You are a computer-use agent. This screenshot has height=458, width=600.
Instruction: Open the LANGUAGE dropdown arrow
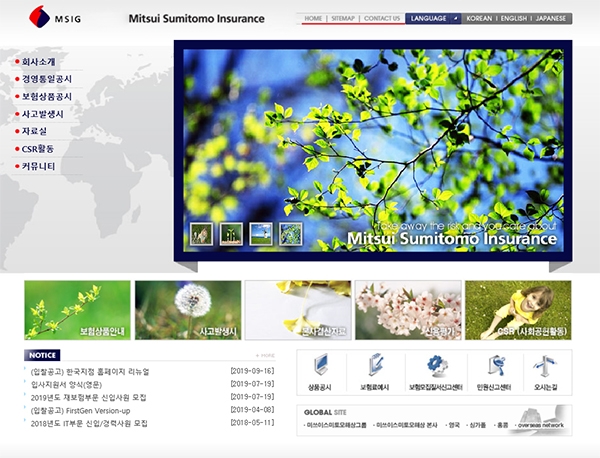455,18
